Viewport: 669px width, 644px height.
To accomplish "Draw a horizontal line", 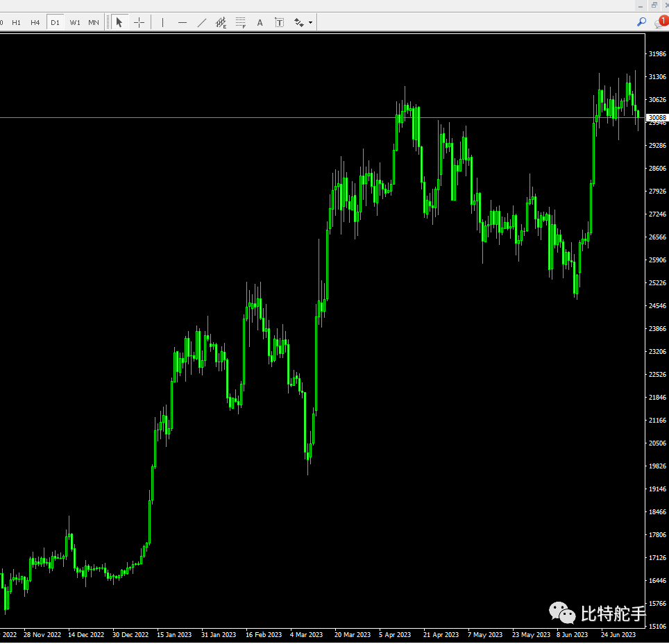I will [183, 22].
